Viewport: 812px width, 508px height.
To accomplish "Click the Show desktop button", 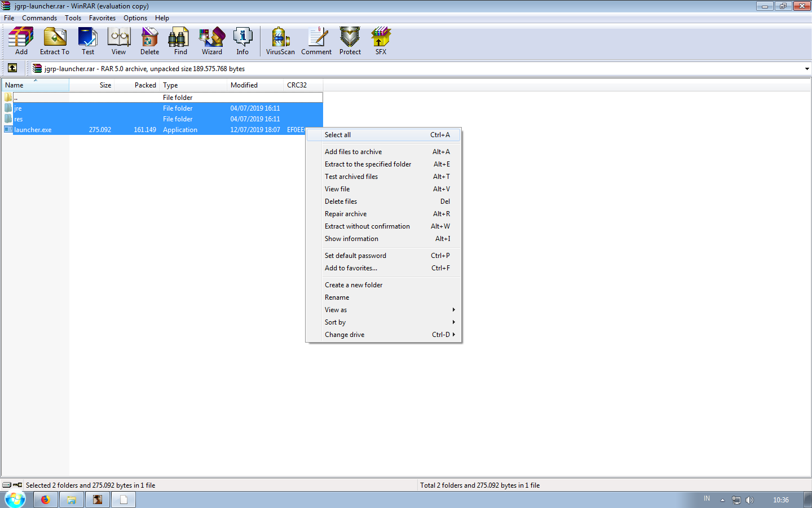I will tap(807, 500).
